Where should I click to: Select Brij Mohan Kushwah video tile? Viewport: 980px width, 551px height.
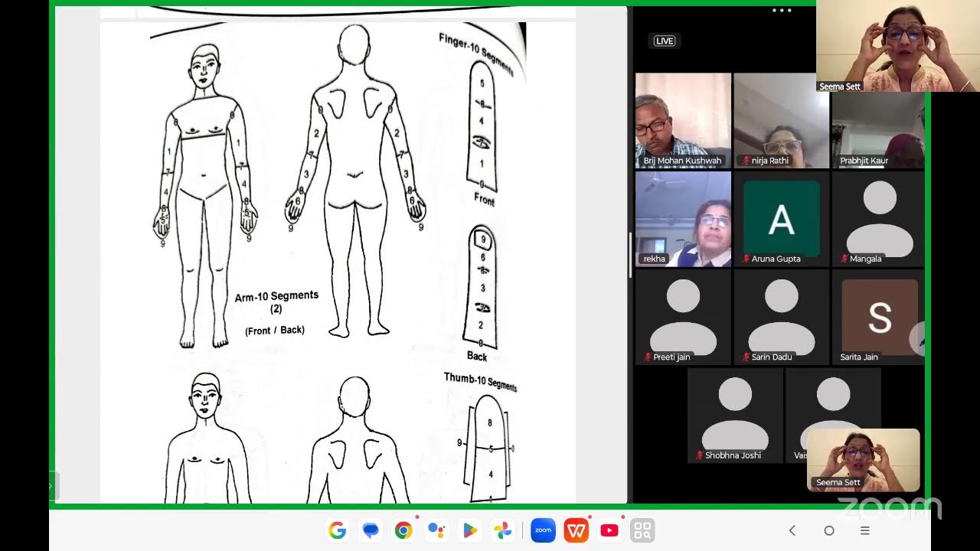(x=683, y=120)
